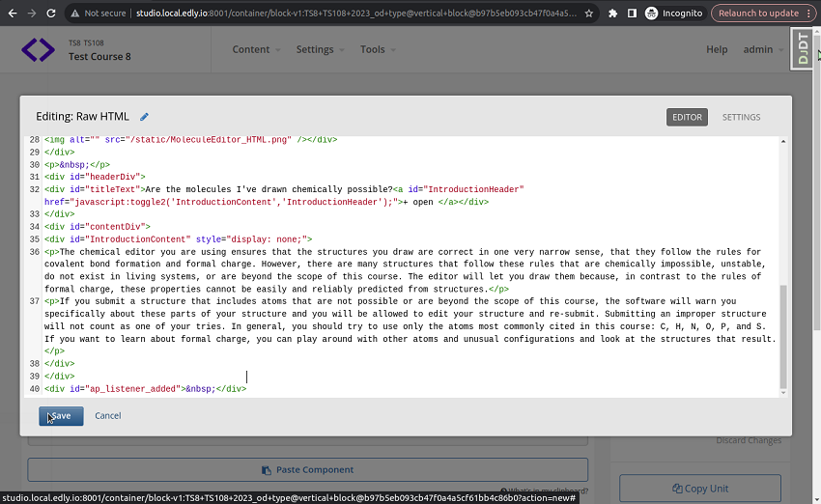
Task: Click the line number 36 in gutter
Action: (x=35, y=252)
